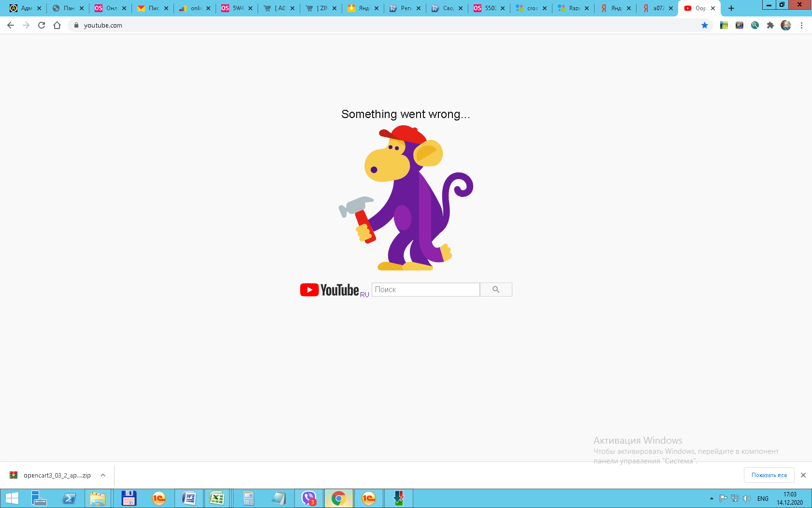
Task: Close the 'onli' tab
Action: [x=208, y=8]
